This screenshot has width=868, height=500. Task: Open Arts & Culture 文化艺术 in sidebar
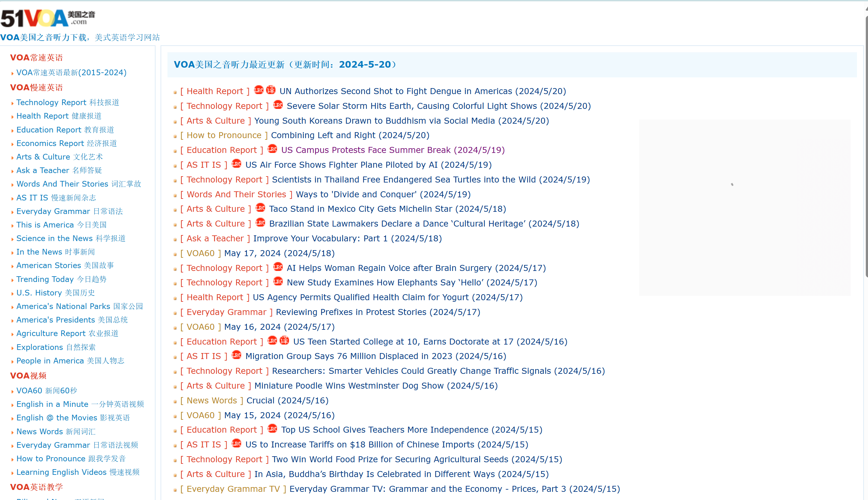[x=60, y=157]
